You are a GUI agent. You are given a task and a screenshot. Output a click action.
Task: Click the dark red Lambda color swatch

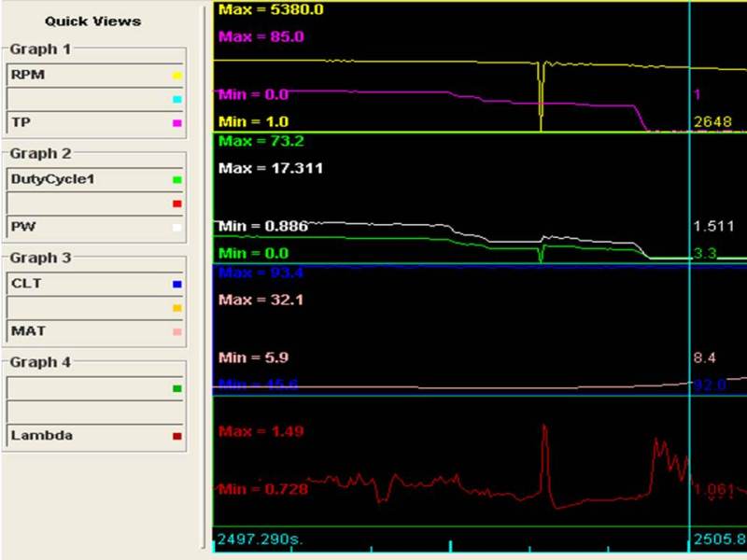(x=177, y=436)
